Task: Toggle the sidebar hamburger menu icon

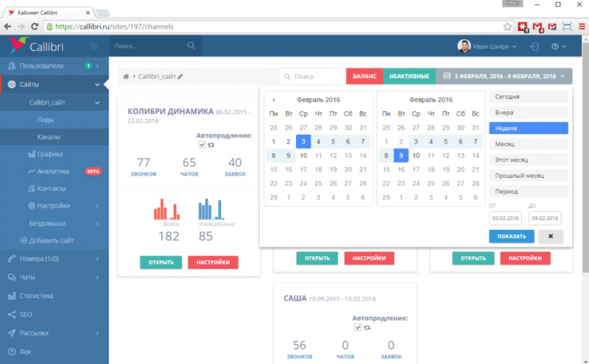Action: click(x=94, y=46)
